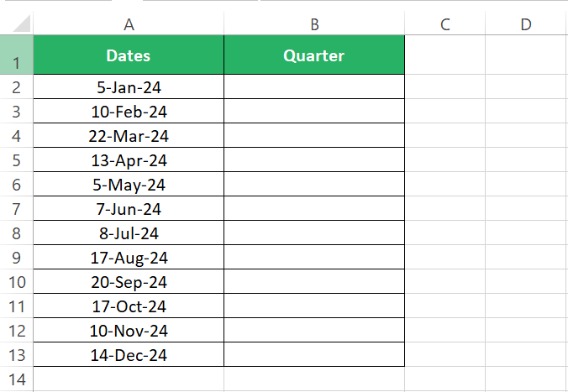This screenshot has height=392, width=568.
Task: Click the empty Quarter cell beside 7-Jun-24
Action: 314,209
